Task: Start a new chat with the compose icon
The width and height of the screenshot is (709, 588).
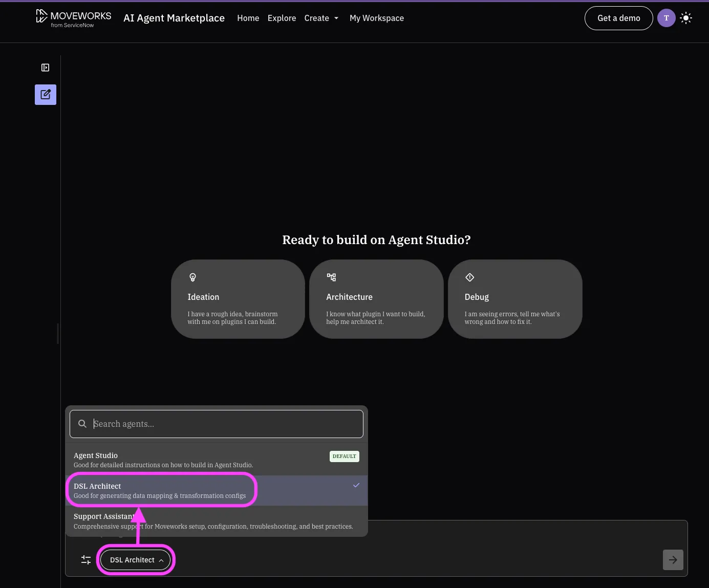Action: [x=46, y=95]
